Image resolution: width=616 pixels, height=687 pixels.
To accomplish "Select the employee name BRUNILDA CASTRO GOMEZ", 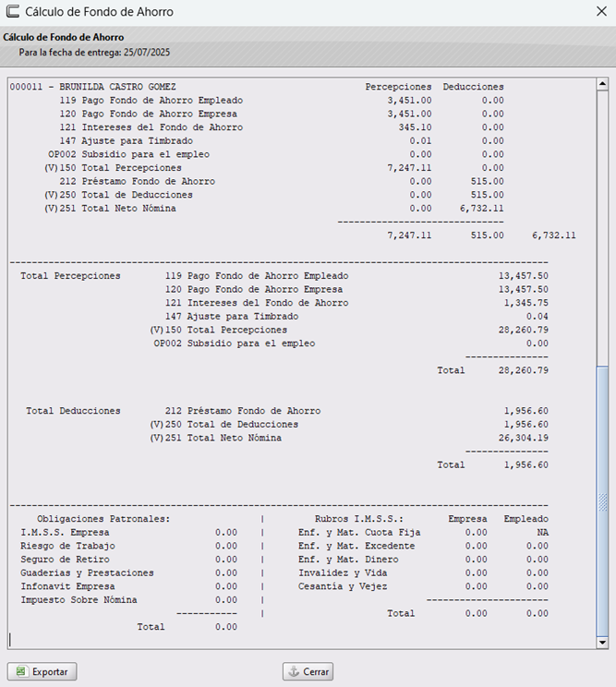I will click(117, 87).
